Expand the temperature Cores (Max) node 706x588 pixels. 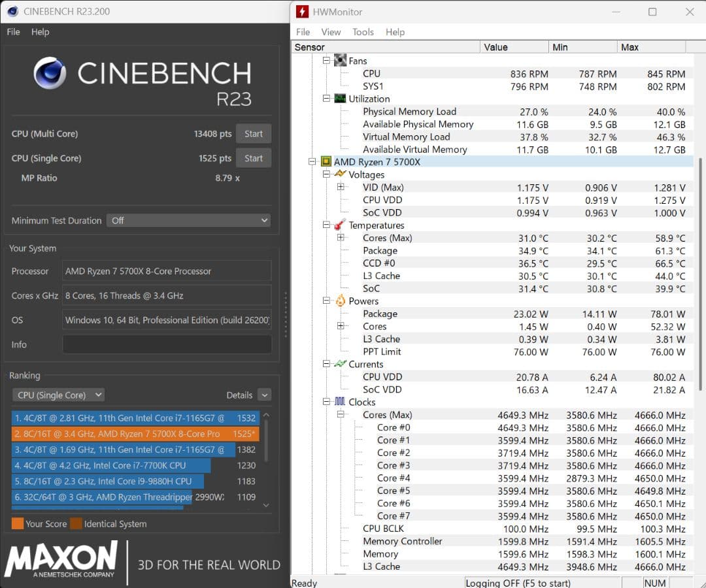click(341, 238)
